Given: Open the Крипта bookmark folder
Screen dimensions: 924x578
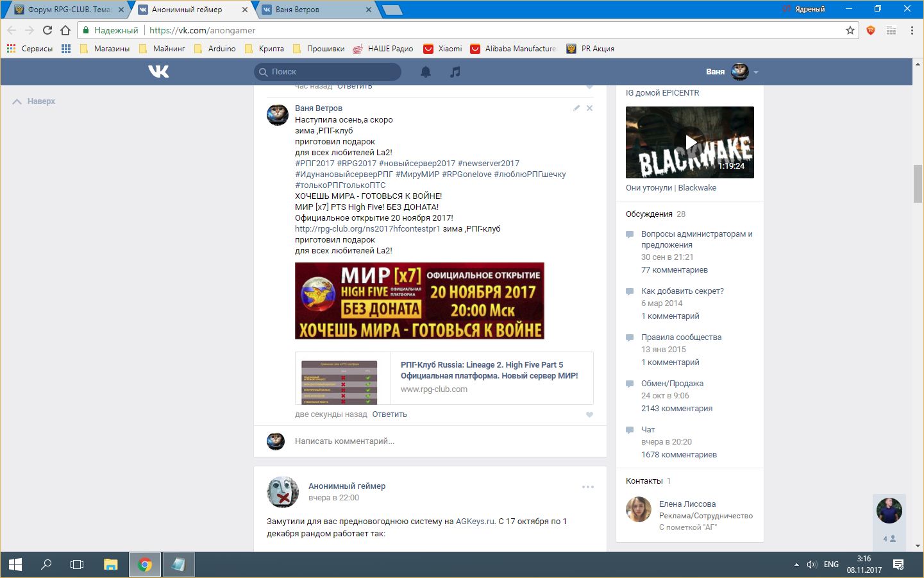Looking at the screenshot, I should pyautogui.click(x=265, y=49).
